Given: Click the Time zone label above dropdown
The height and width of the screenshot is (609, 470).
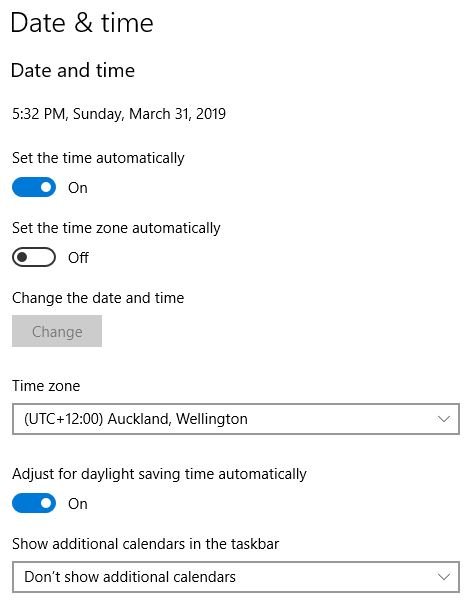Looking at the screenshot, I should [x=46, y=386].
